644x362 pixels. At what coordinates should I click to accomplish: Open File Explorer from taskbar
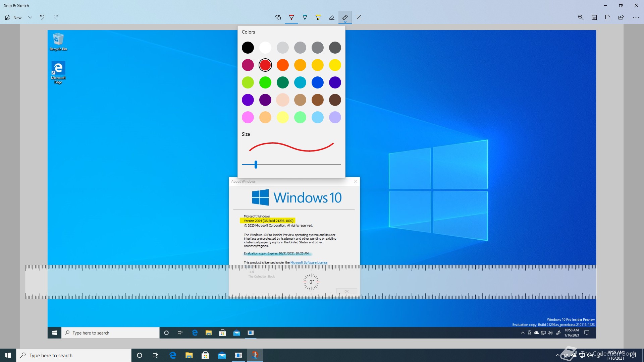(189, 355)
